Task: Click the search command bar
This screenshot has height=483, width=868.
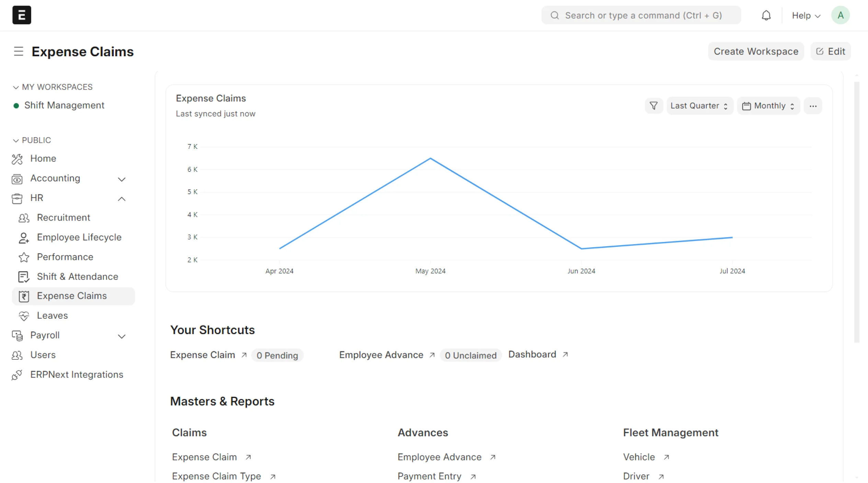Action: tap(641, 15)
